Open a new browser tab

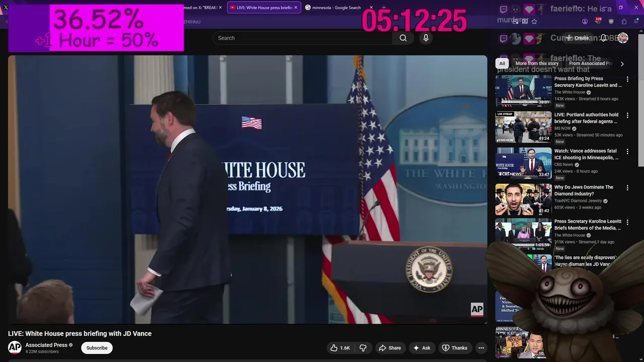pos(384,8)
